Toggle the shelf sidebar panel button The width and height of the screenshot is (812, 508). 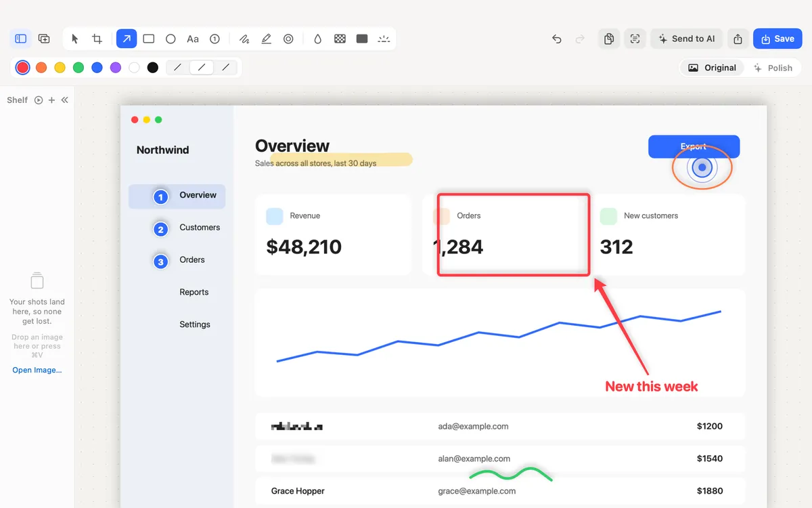click(x=21, y=39)
